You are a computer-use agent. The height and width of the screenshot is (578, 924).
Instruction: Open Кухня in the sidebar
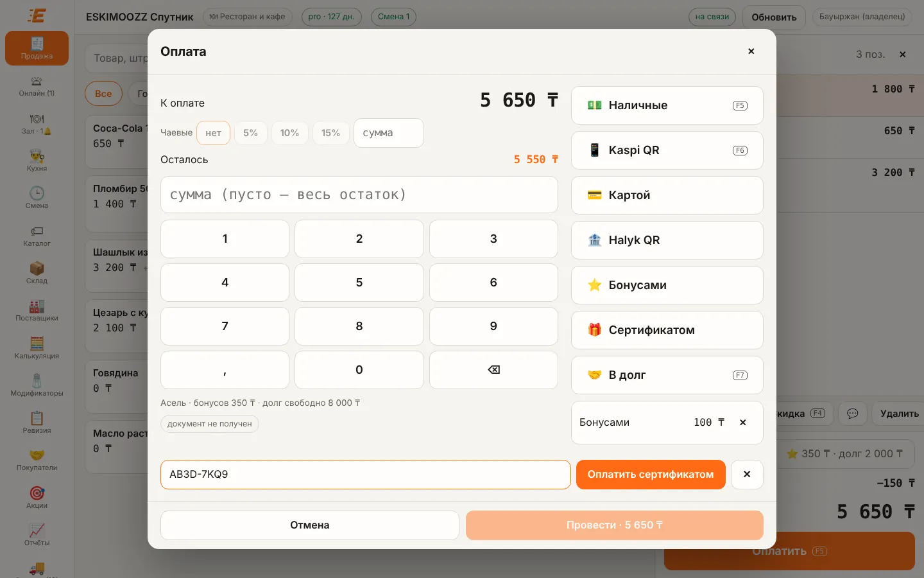pos(37,160)
